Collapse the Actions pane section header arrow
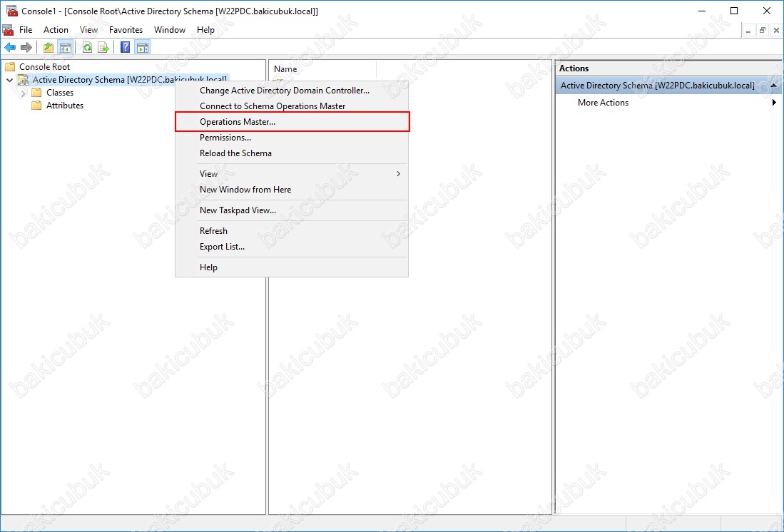 [773, 86]
